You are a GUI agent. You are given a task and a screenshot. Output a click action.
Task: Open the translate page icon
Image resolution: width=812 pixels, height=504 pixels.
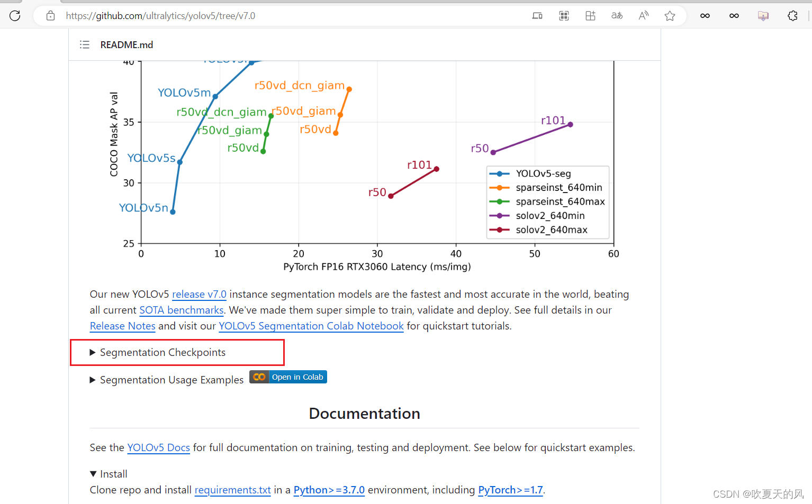coord(617,16)
